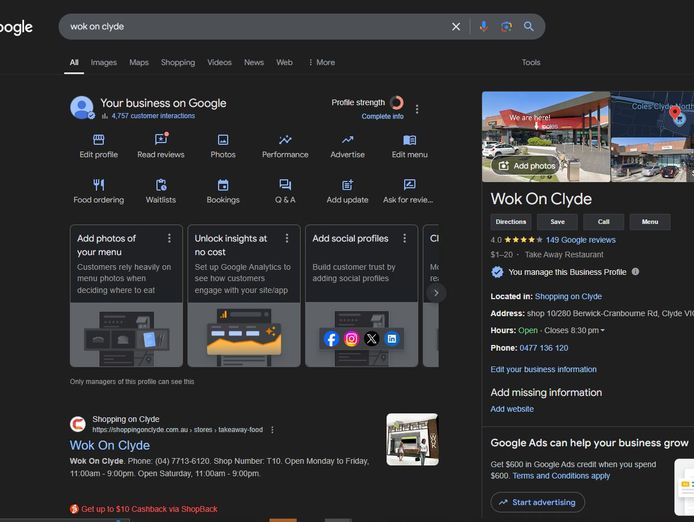
Task: Open Ask for reviews tool
Action: pos(408,191)
